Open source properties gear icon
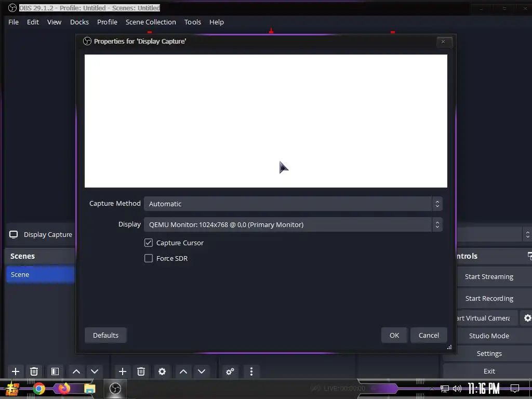 [162, 371]
